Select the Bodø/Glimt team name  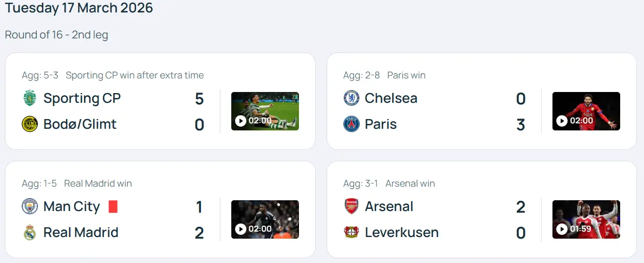(x=80, y=124)
